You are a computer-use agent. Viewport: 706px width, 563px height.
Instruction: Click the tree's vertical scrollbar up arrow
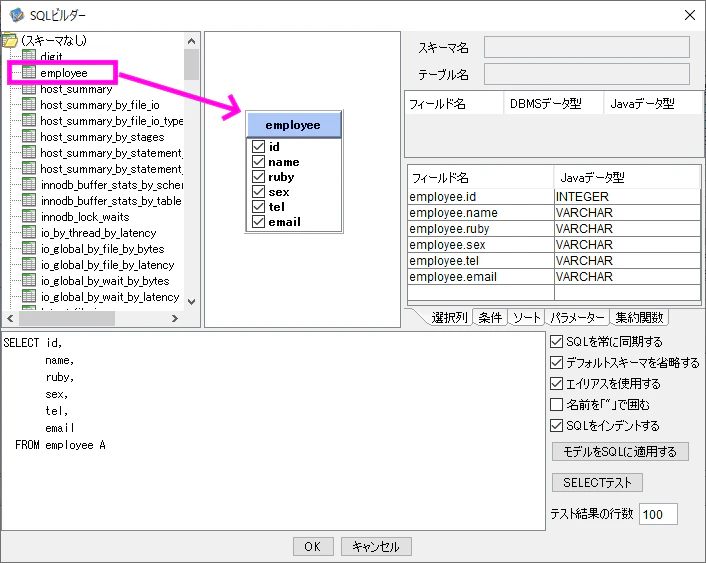click(x=191, y=41)
